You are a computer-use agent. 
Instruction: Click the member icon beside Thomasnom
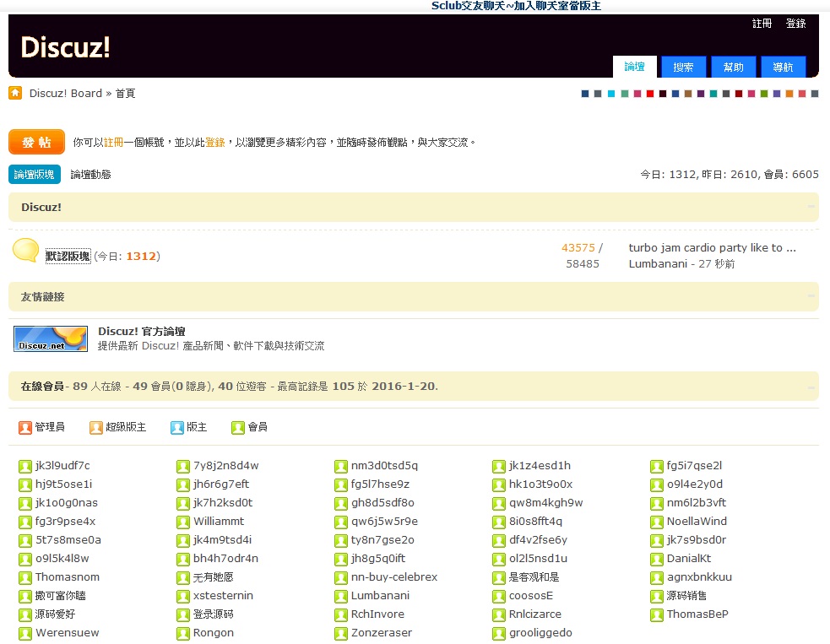pos(24,578)
